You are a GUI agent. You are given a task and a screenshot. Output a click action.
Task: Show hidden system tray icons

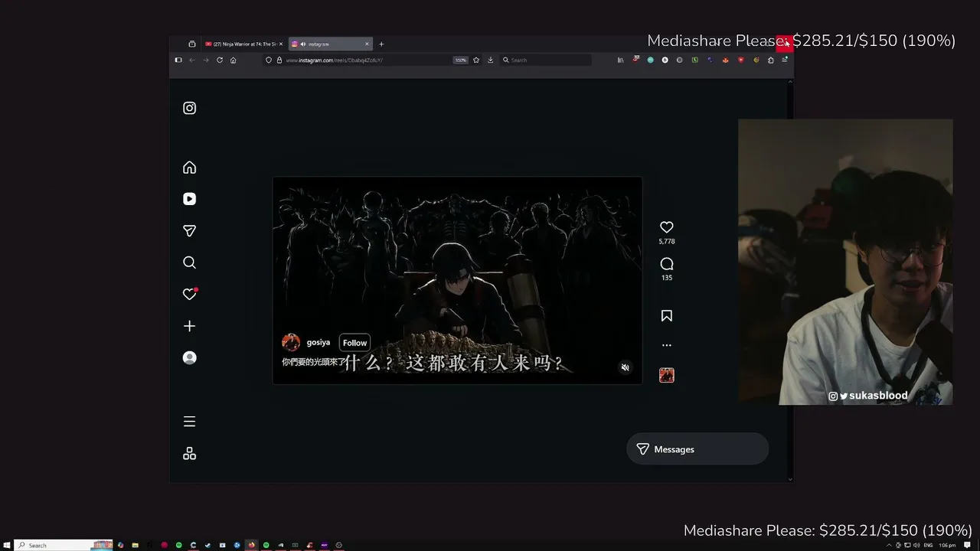(889, 545)
